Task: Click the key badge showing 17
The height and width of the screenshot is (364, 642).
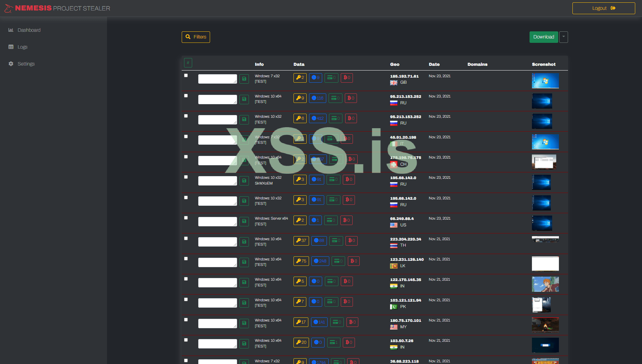Action: click(301, 322)
